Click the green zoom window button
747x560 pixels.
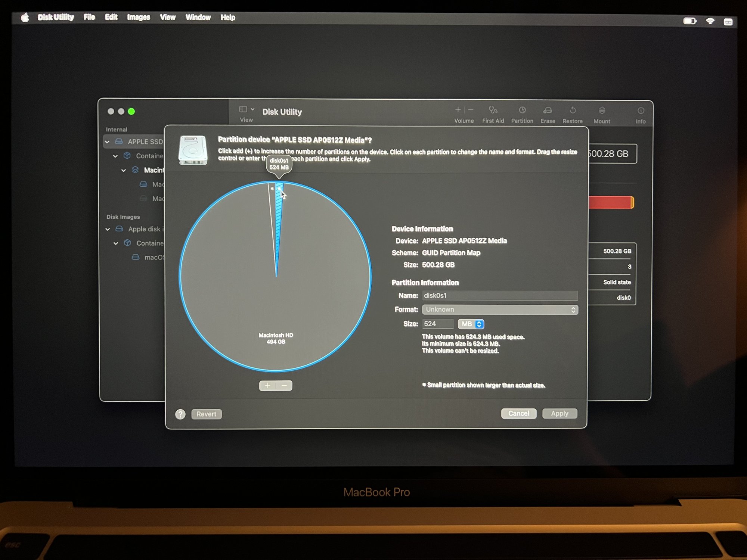[x=131, y=112]
